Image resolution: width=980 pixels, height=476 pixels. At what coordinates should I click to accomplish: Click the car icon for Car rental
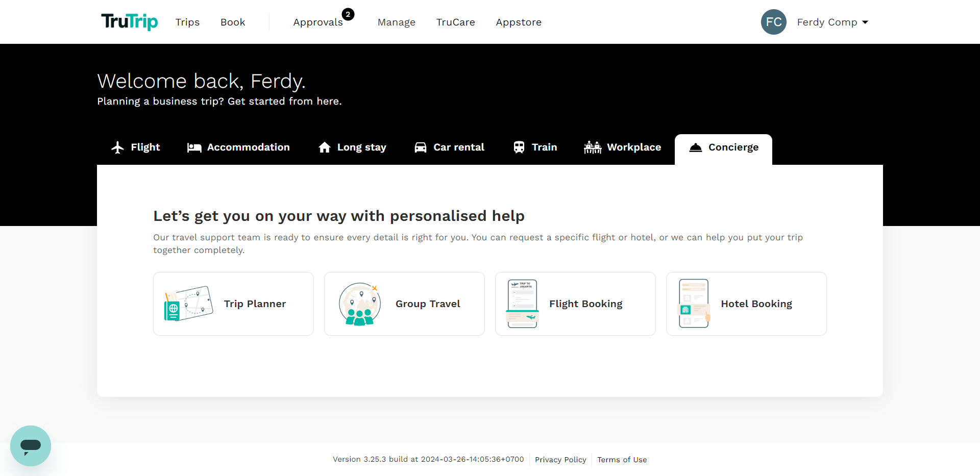421,147
